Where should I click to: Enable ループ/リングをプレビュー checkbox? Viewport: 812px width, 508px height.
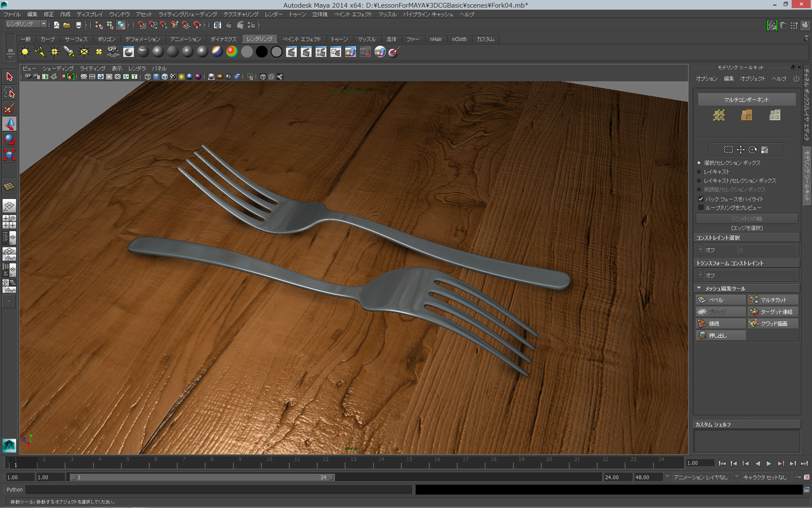point(701,207)
